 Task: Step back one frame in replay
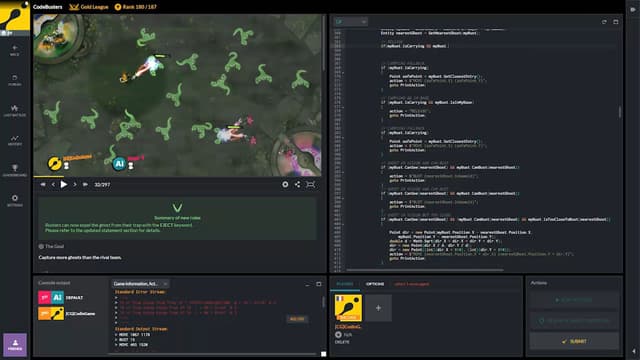point(53,184)
